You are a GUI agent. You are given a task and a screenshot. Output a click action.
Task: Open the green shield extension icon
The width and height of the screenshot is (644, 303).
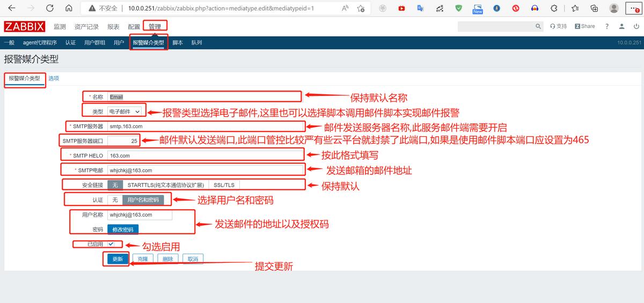pos(458,9)
